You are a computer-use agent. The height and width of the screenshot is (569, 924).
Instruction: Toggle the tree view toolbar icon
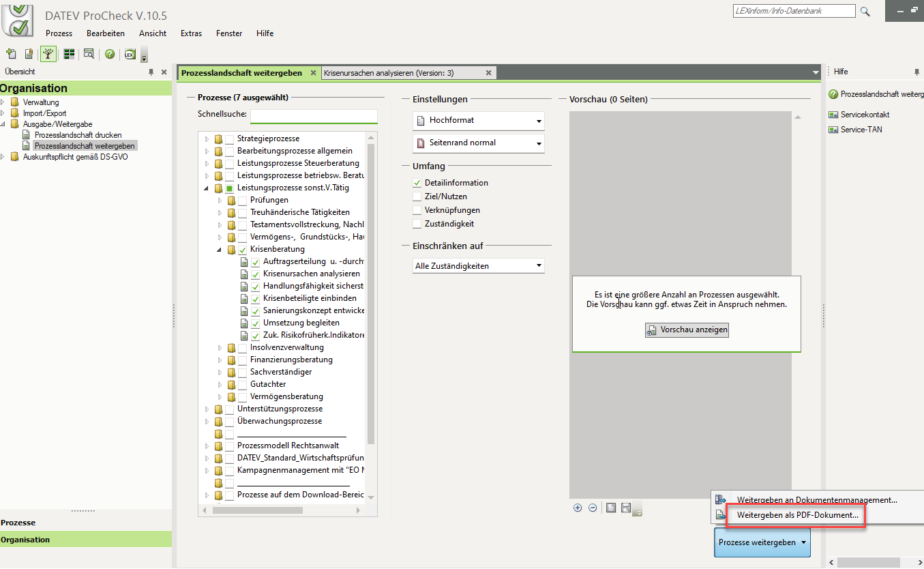click(x=48, y=54)
